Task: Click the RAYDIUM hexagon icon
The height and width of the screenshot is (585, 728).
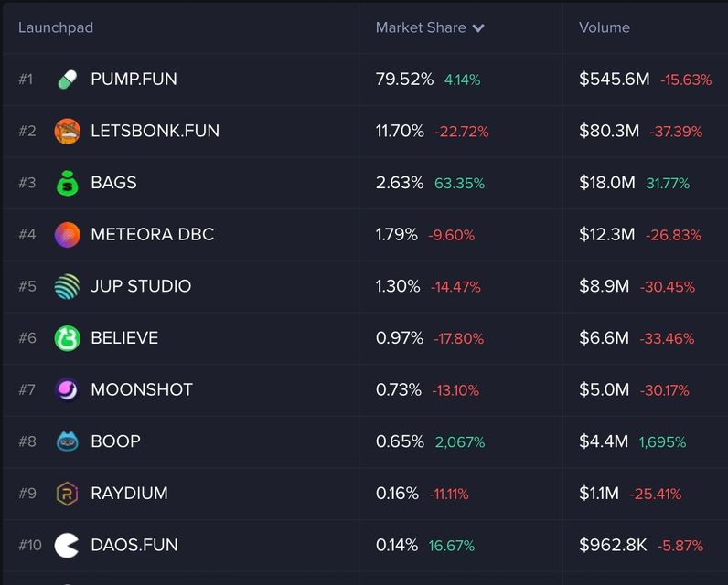Action: tap(67, 494)
